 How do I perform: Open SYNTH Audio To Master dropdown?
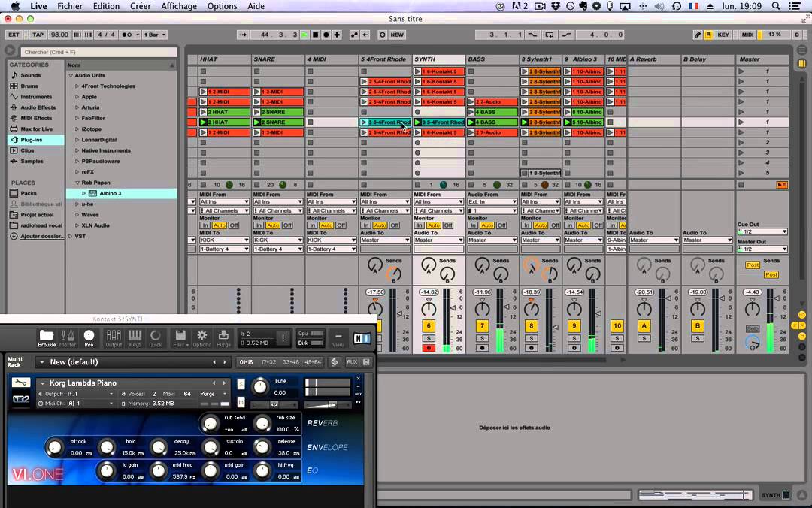[x=438, y=240]
